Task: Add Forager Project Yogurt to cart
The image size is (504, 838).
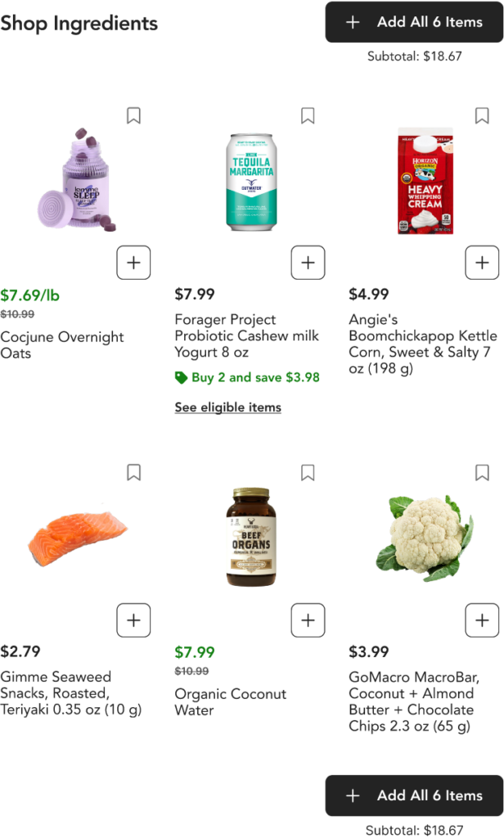Action: pos(308,263)
